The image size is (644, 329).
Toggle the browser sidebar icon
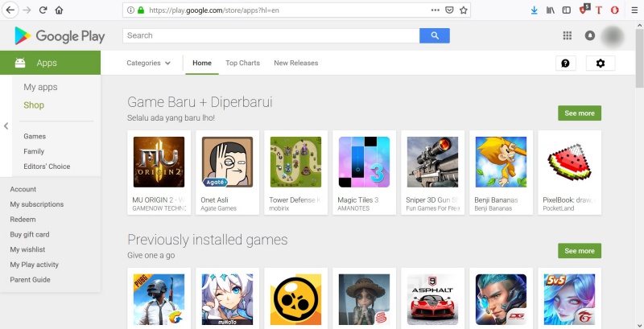[x=567, y=10]
